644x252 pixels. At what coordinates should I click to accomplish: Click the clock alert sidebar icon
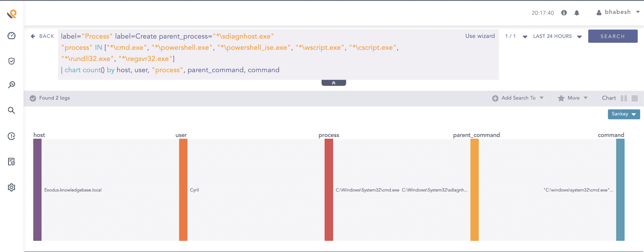coord(11,136)
